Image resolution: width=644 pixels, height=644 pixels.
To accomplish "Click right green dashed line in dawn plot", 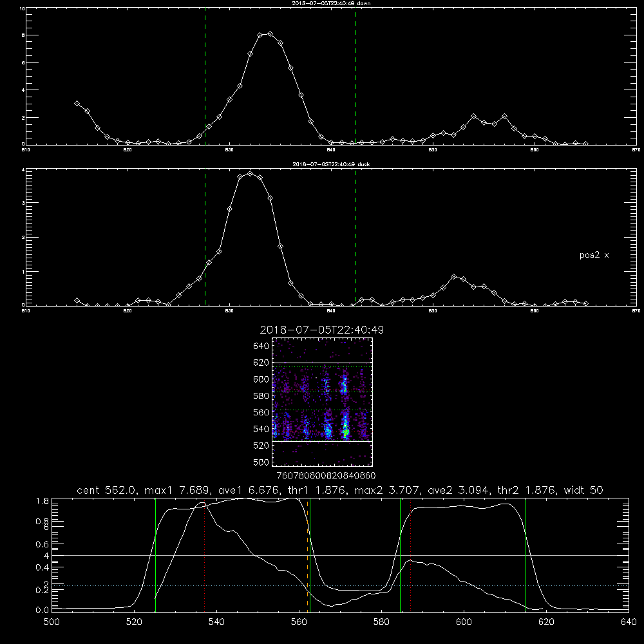I will tap(355, 77).
